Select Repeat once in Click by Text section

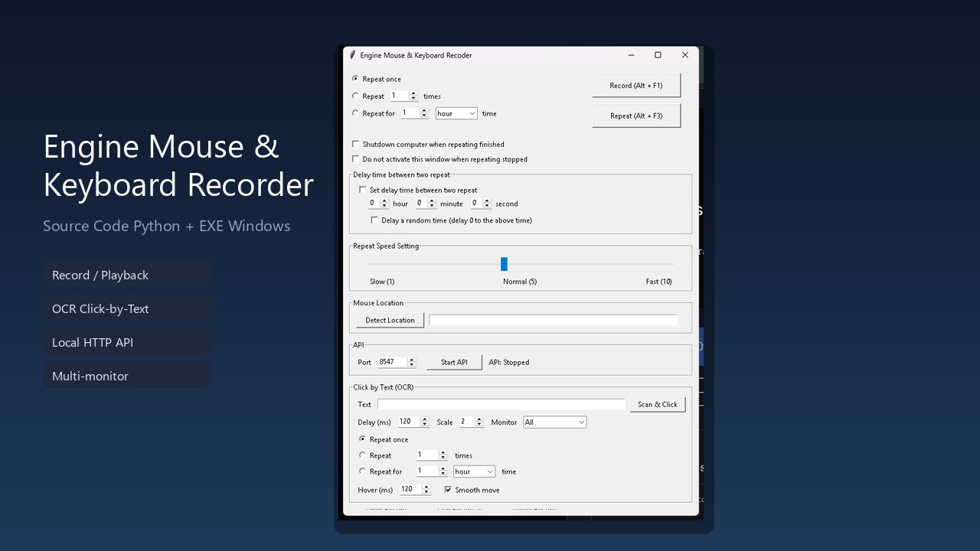[363, 439]
